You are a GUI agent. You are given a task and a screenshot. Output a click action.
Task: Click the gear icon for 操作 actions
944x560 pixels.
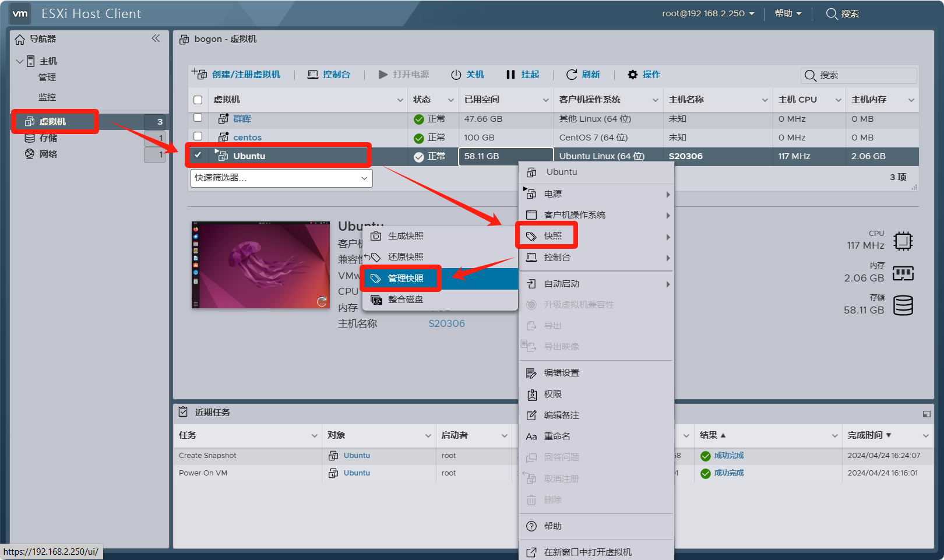(x=633, y=75)
